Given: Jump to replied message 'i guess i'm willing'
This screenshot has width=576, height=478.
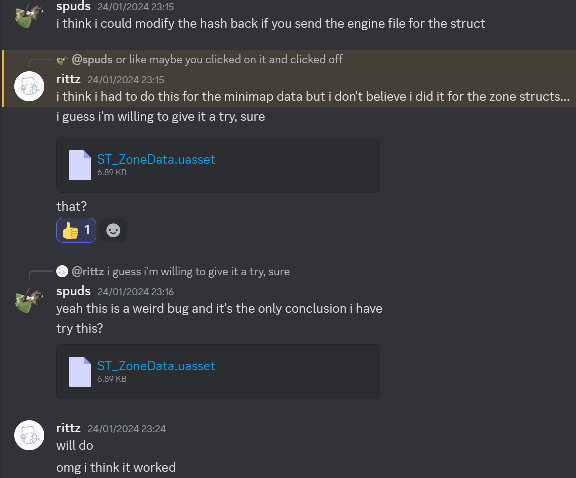Looking at the screenshot, I should (x=199, y=272).
